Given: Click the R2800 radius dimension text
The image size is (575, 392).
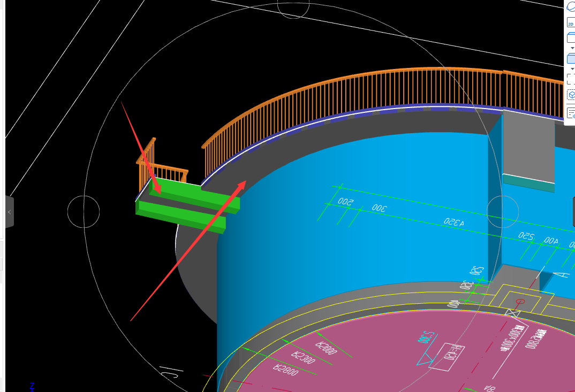Looking at the screenshot, I should coord(286,370).
